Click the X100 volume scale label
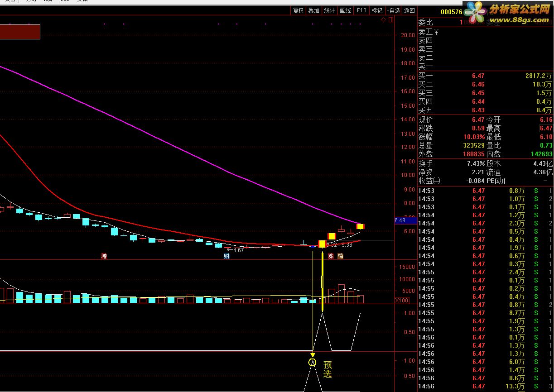Image resolution: width=554 pixels, height=392 pixels. tap(402, 300)
